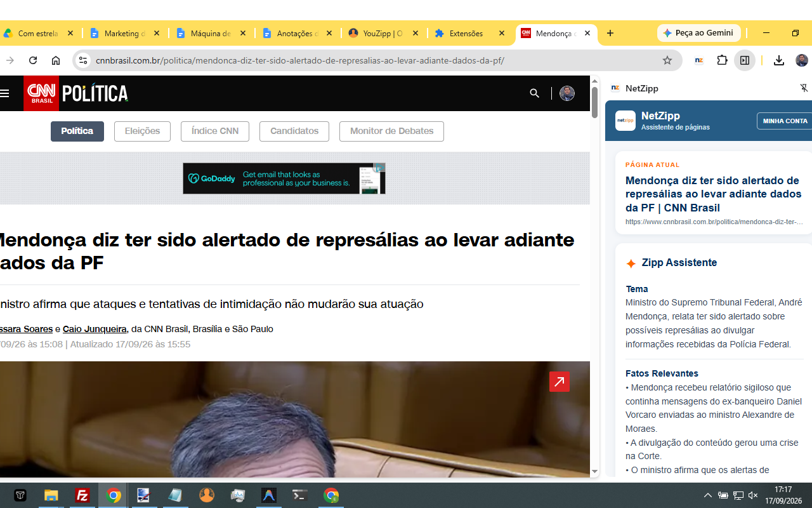The height and width of the screenshot is (508, 812).
Task: Switch to the 'YouZipp' tab
Action: (384, 33)
